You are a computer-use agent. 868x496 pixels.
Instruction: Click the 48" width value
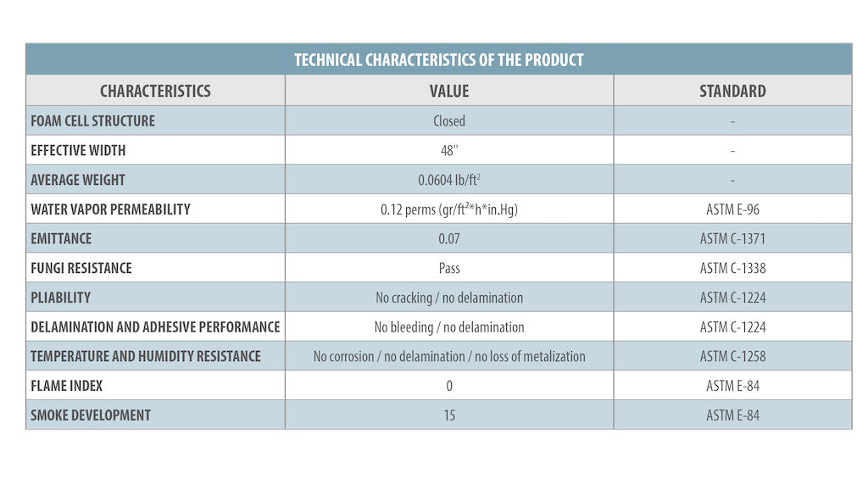click(449, 151)
